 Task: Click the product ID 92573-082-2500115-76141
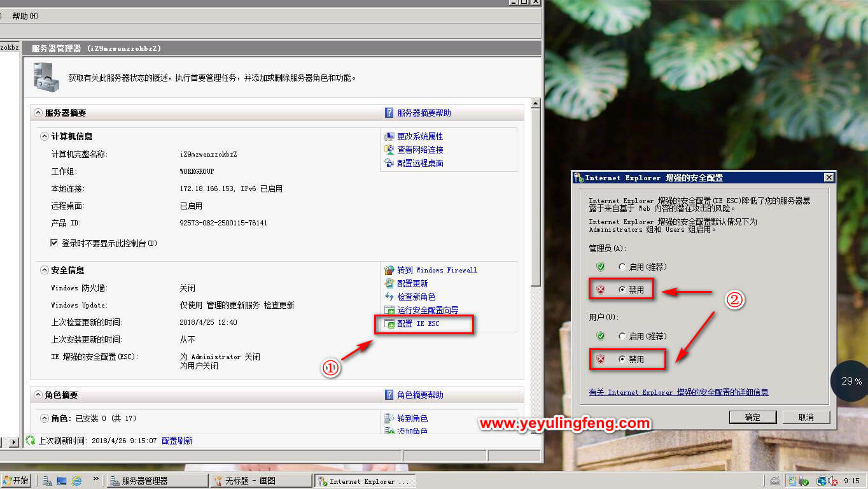pos(223,223)
